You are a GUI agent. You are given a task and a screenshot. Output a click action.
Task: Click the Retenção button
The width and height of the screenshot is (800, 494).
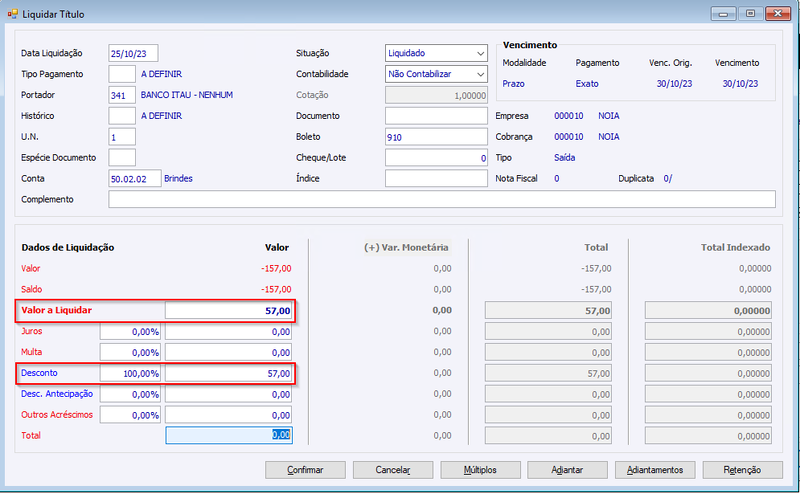coord(742,470)
